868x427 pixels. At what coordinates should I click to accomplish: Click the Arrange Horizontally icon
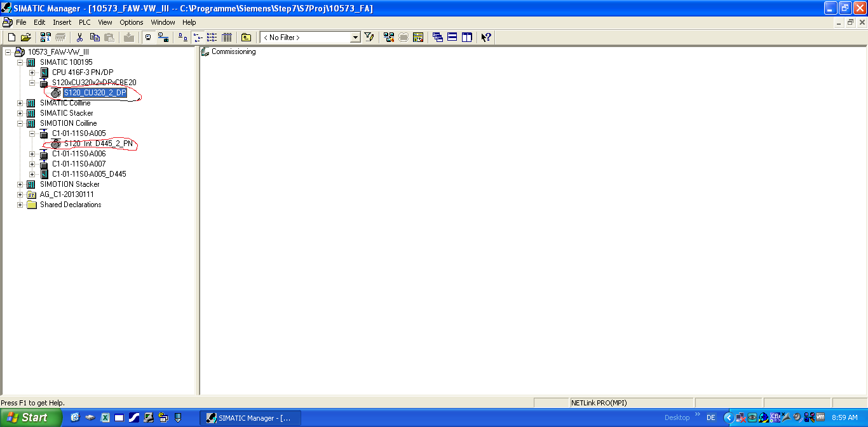click(452, 37)
